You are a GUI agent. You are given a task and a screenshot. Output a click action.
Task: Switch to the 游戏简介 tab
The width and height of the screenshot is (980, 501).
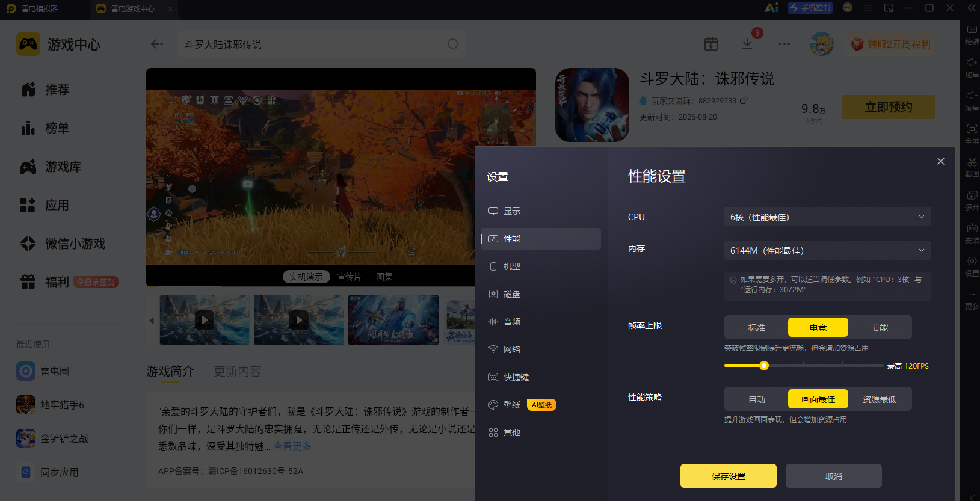pyautogui.click(x=170, y=371)
